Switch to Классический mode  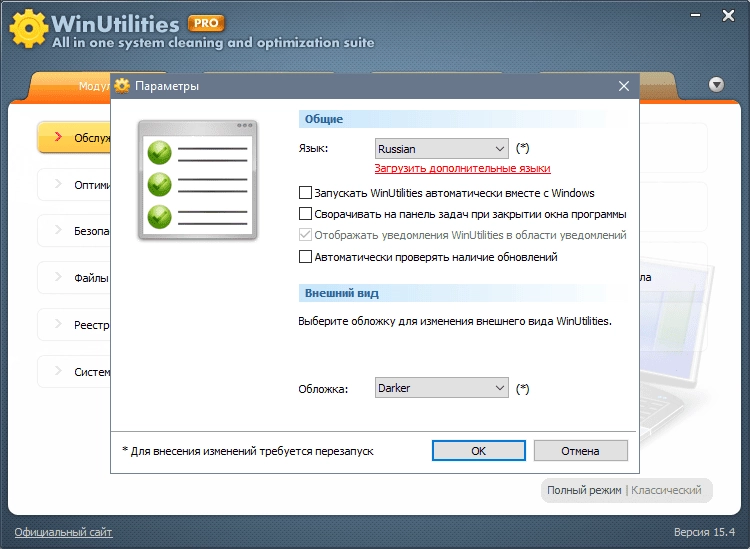[x=666, y=490]
